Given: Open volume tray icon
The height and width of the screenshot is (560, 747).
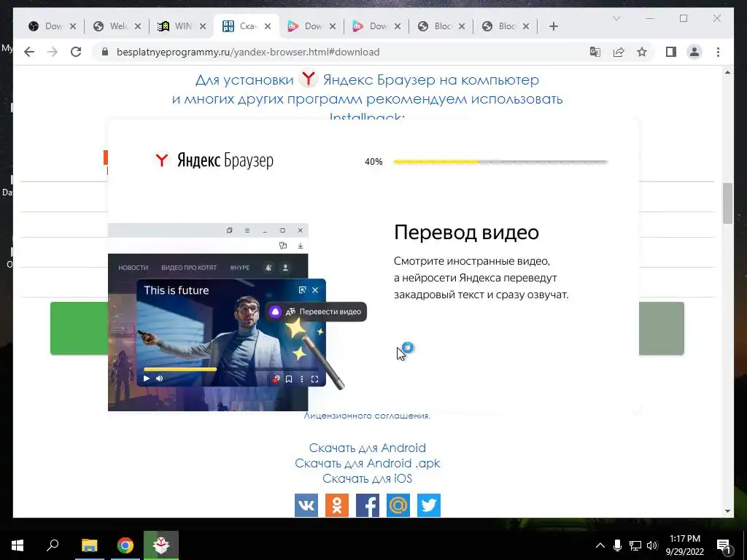Looking at the screenshot, I should [x=652, y=545].
